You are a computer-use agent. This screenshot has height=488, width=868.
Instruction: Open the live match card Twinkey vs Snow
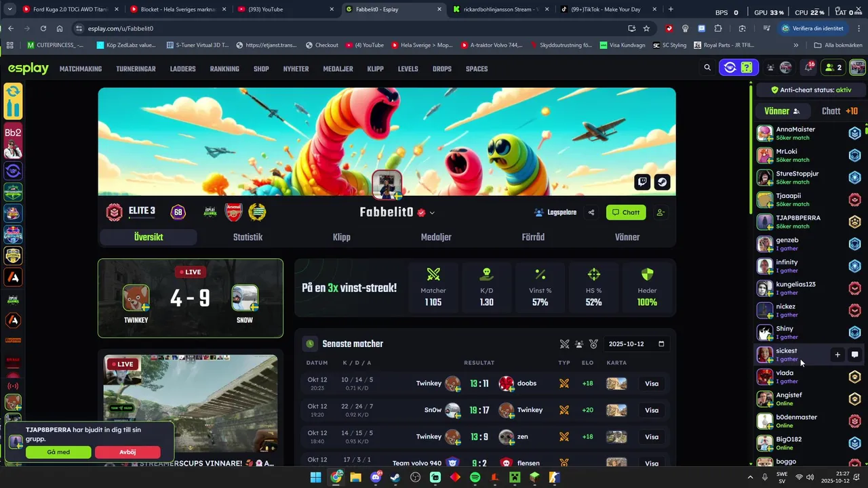[191, 298]
